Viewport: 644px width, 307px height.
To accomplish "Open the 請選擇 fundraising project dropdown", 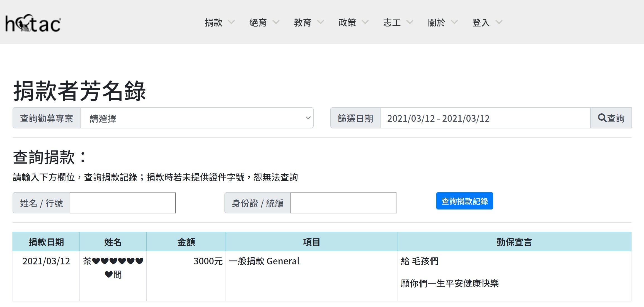I will [x=197, y=118].
